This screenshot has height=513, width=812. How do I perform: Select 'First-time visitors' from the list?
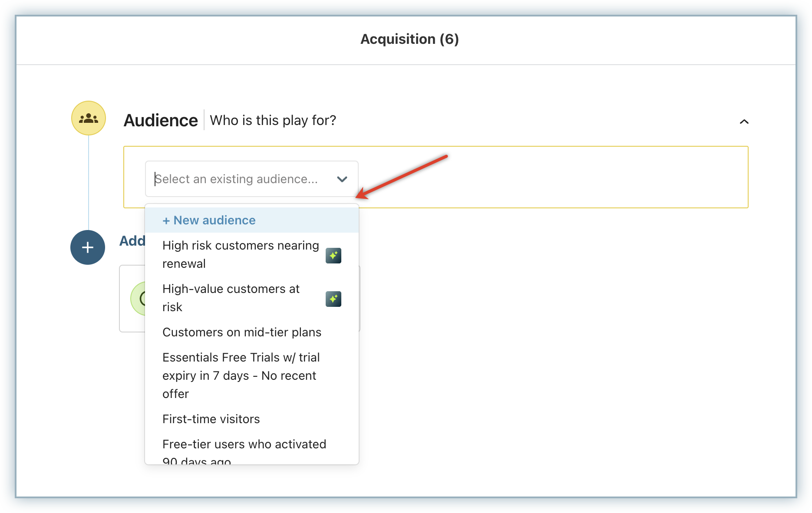pos(211,419)
